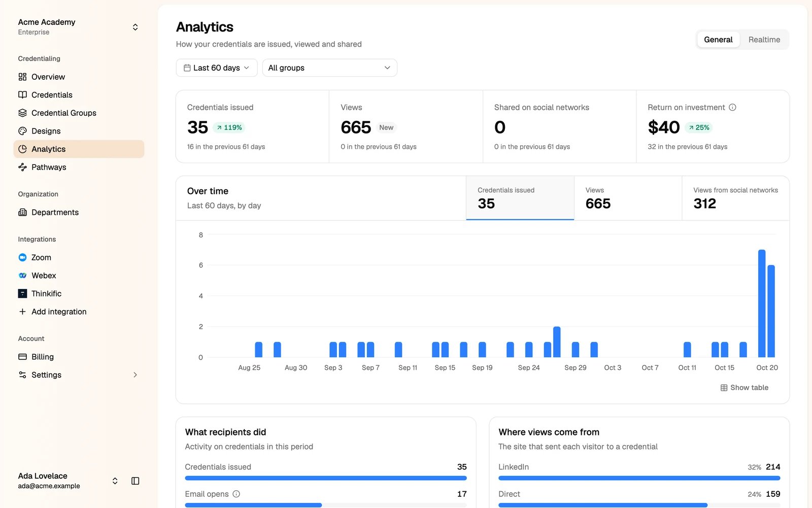Viewport: 812px width, 508px height.
Task: Select the Credentials issued chart tab
Action: [520, 198]
